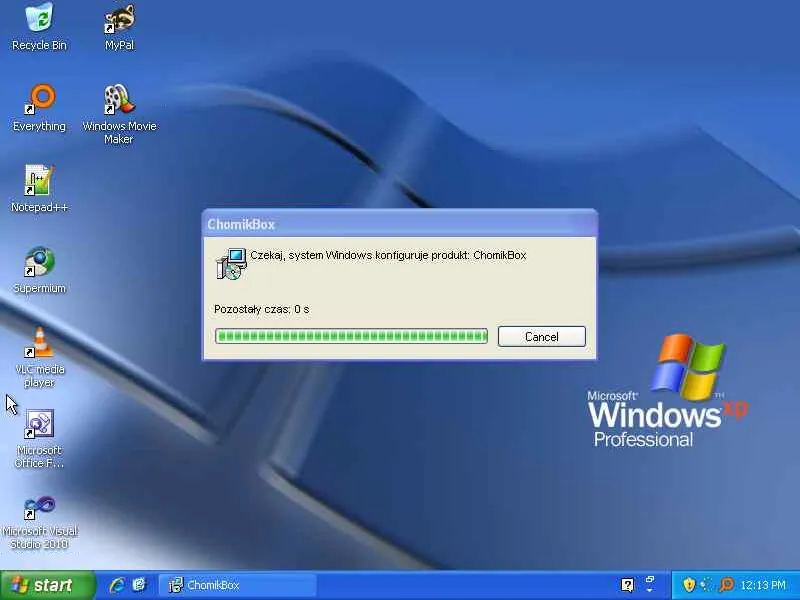
Task: Click the help question mark taskbar icon
Action: 627,585
